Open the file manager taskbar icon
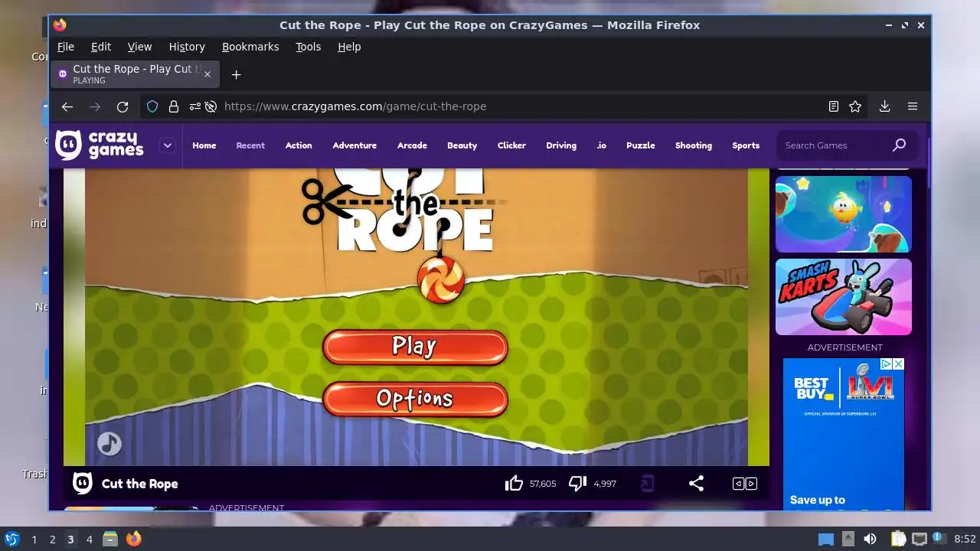This screenshot has height=551, width=980. click(x=110, y=539)
